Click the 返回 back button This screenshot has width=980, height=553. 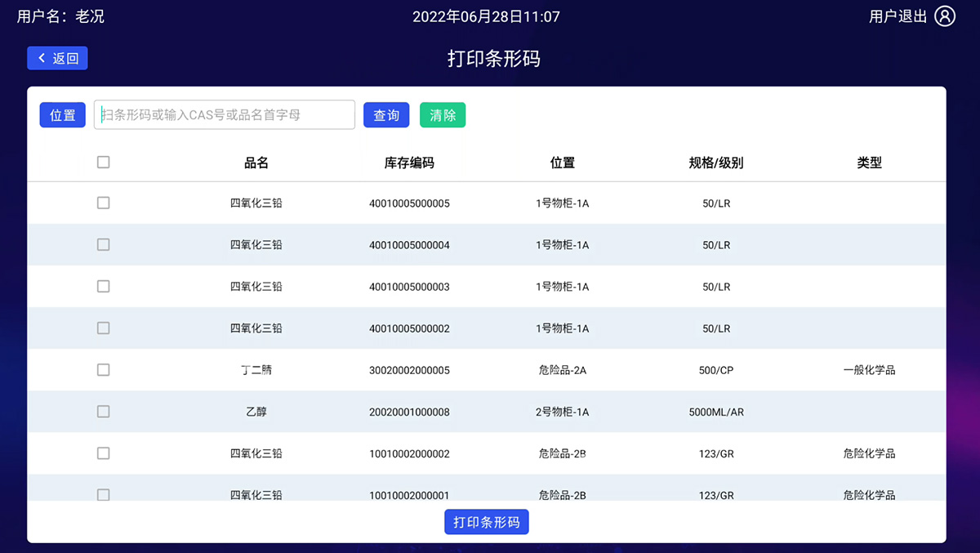57,58
